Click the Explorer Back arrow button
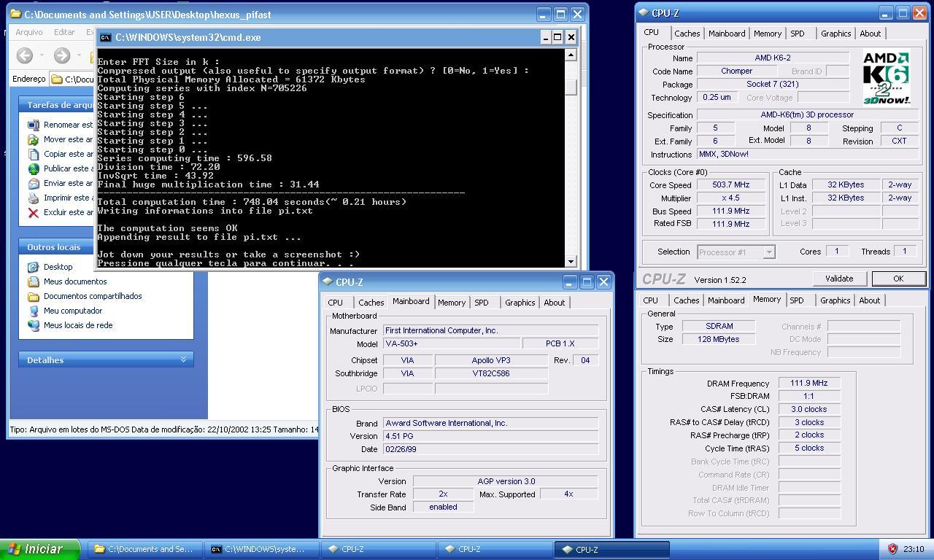Image resolution: width=934 pixels, height=560 pixels. 25,55
